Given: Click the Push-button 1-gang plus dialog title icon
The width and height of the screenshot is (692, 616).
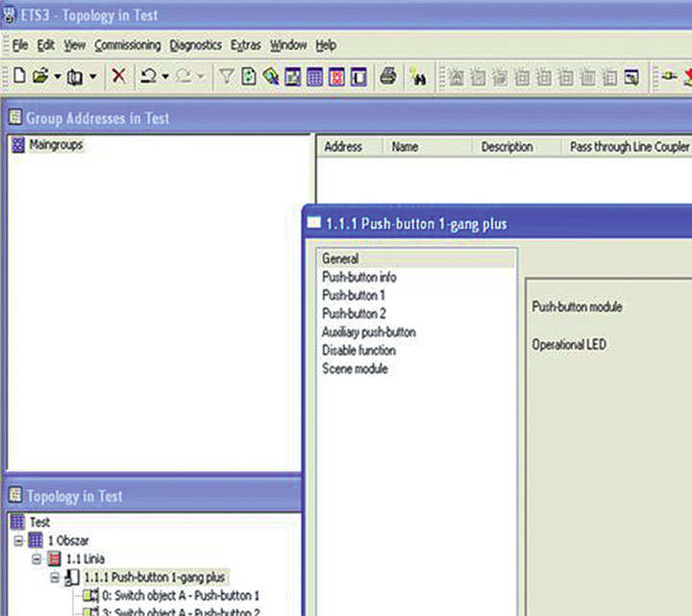Looking at the screenshot, I should (x=313, y=222).
